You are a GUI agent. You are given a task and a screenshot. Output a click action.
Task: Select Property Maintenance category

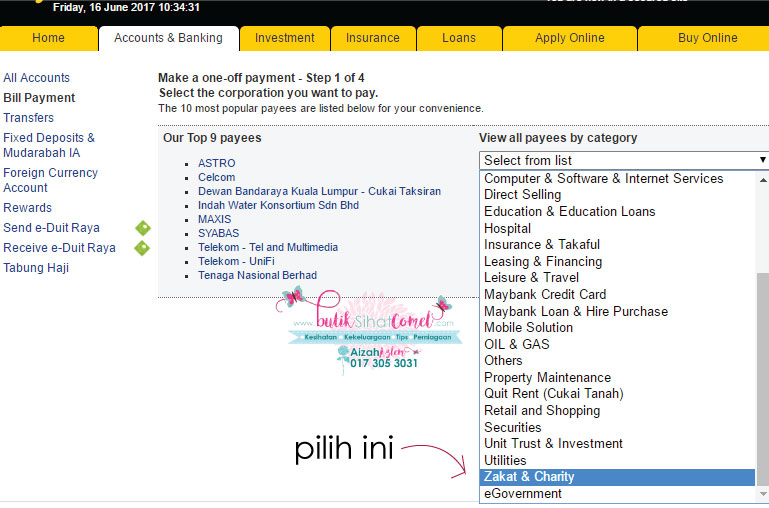click(x=617, y=378)
